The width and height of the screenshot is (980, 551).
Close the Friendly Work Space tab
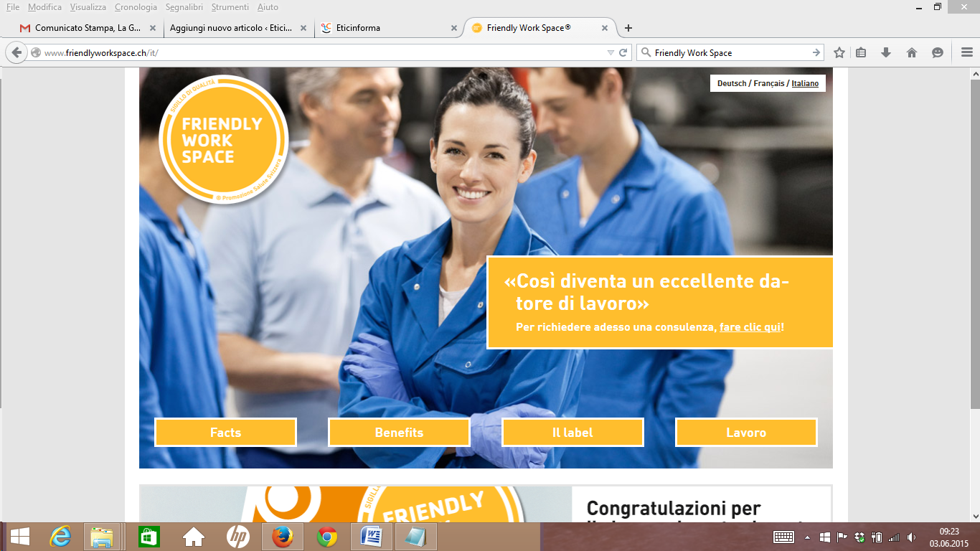tap(605, 28)
